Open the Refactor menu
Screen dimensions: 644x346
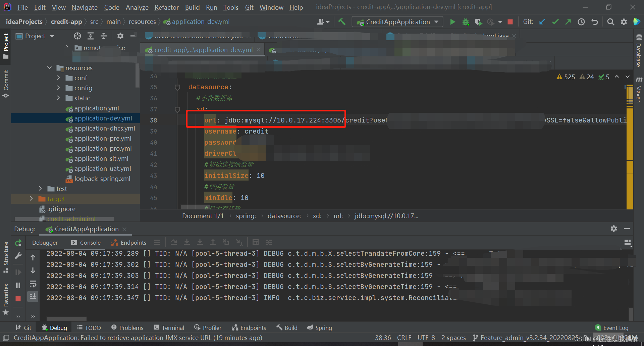coord(166,7)
